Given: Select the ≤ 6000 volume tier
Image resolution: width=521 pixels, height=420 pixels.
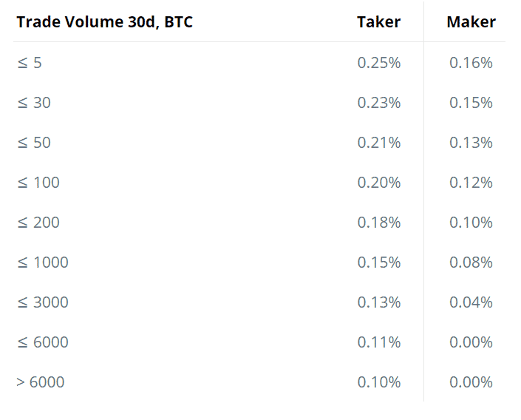Looking at the screenshot, I should pyautogui.click(x=43, y=342).
